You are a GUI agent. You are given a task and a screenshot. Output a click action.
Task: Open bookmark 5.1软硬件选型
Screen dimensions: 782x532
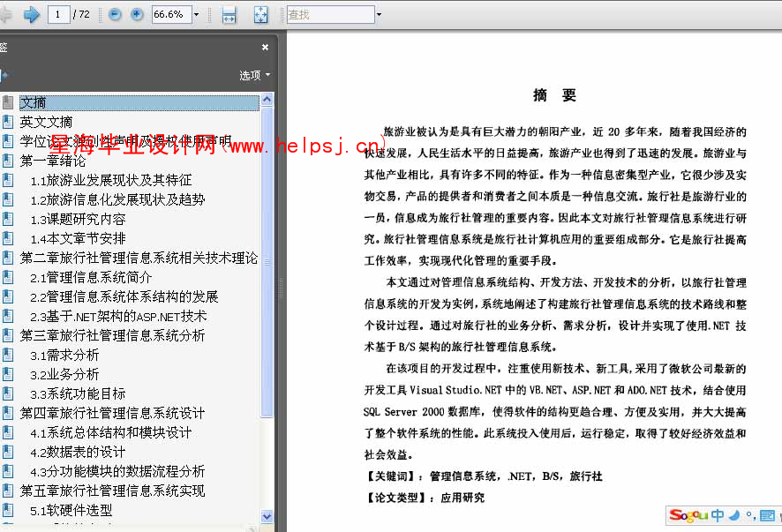coord(71,511)
